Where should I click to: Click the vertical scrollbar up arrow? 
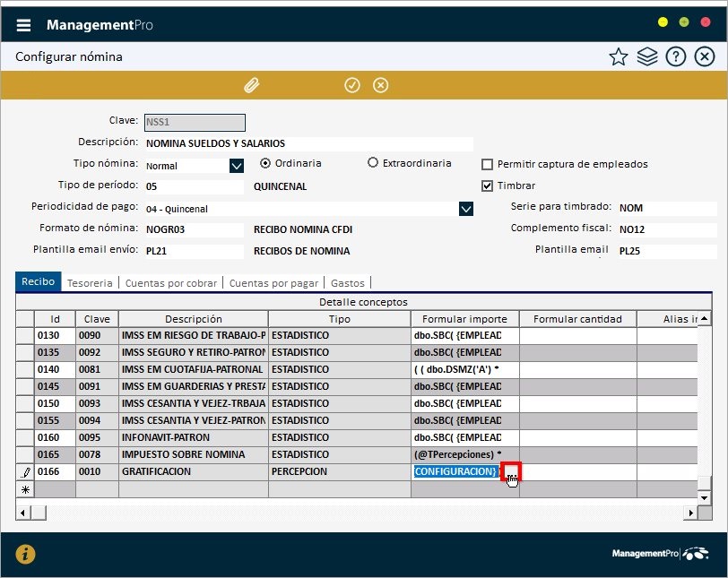coord(705,319)
